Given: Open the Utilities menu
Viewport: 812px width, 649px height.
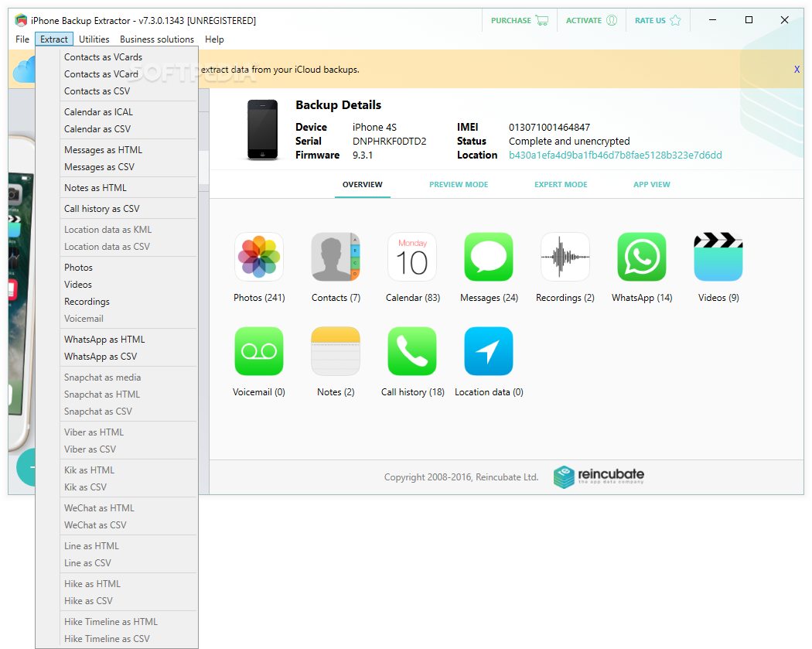Looking at the screenshot, I should 94,39.
